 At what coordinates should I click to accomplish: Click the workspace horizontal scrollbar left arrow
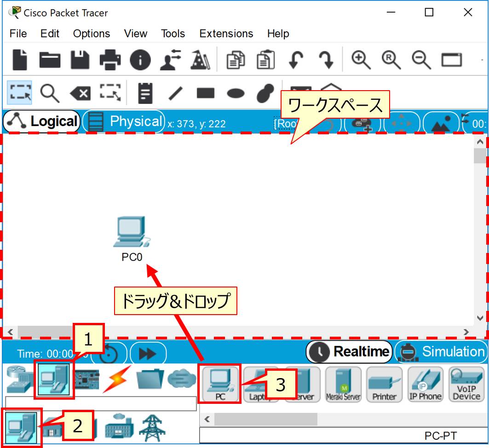[10, 332]
